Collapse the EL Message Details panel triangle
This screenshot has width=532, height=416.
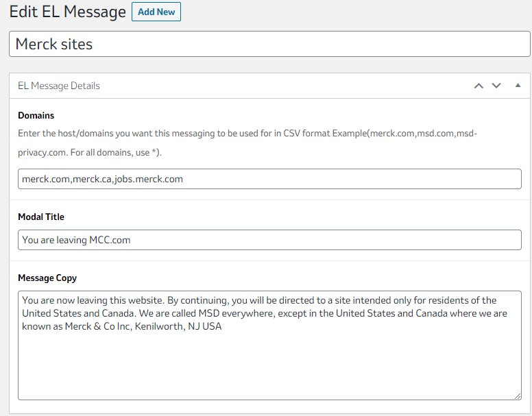[x=518, y=86]
